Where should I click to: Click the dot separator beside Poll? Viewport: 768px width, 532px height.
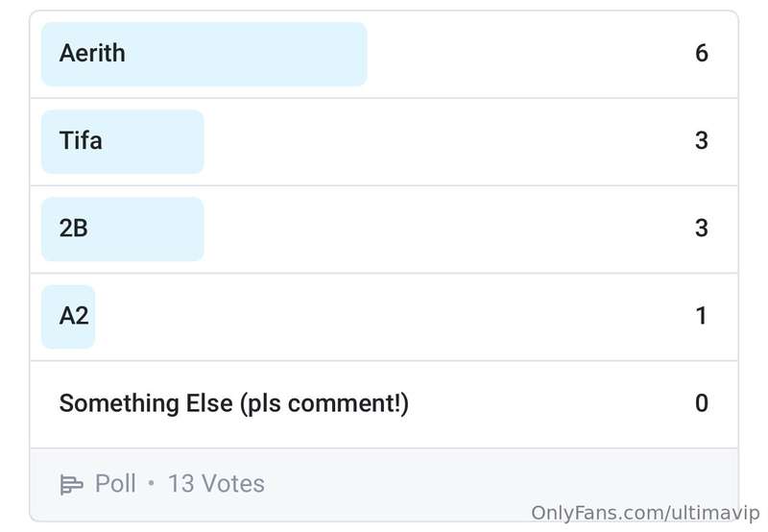(152, 483)
